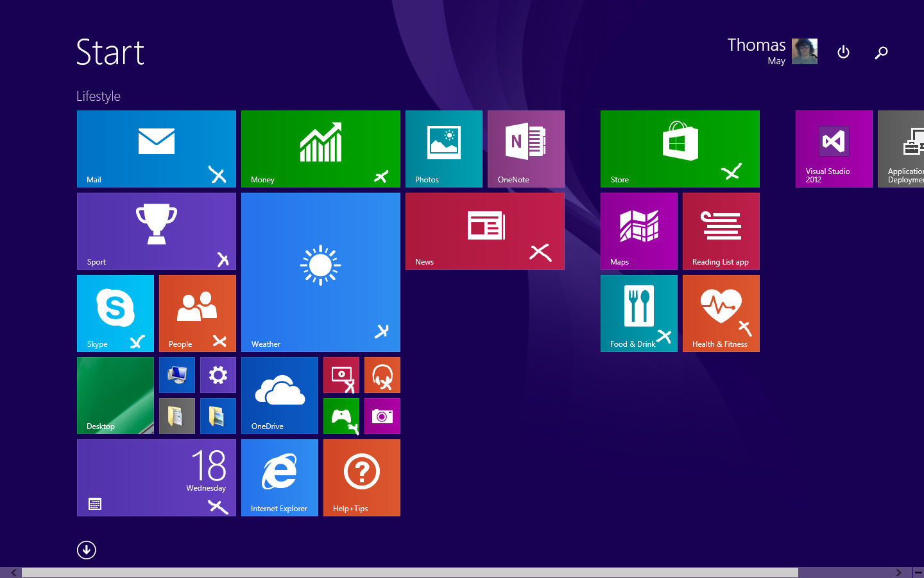Open the Documents folder tile

(x=177, y=416)
